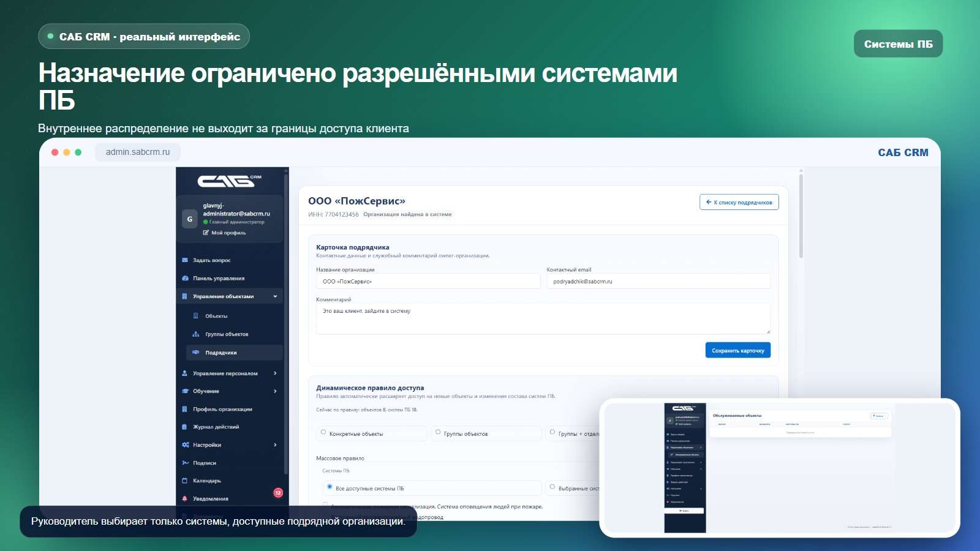
Task: Click the signature icon of Подписи
Action: click(185, 463)
